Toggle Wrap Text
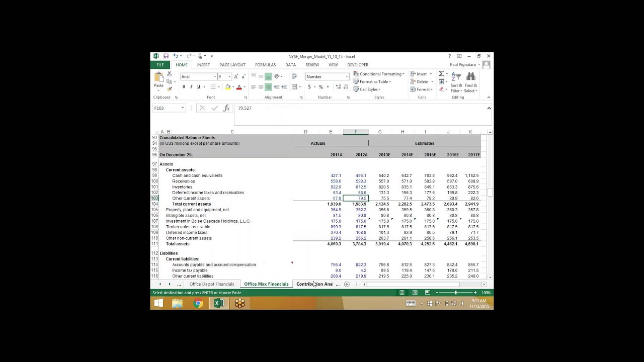 [294, 76]
